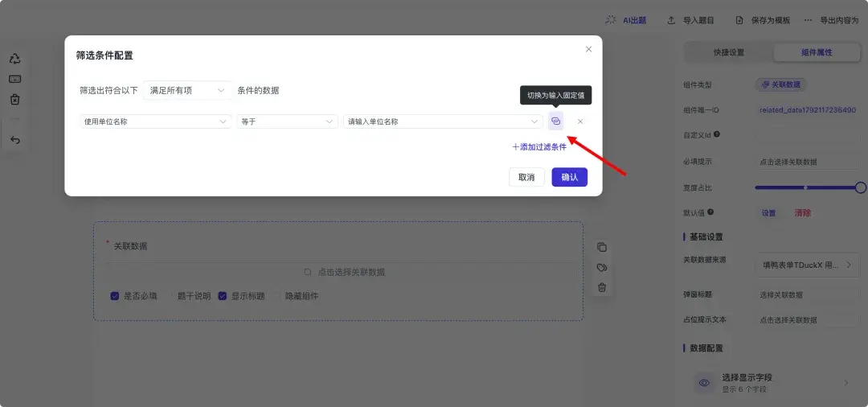Viewport: 868px width, 407px height.
Task: Click the 数据配置 section heading
Action: coord(706,348)
